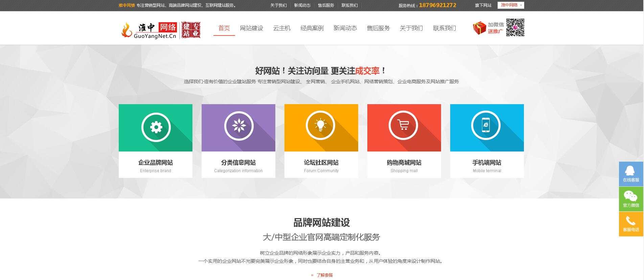Click 售后服务 link in top bar

pyautogui.click(x=326, y=5)
